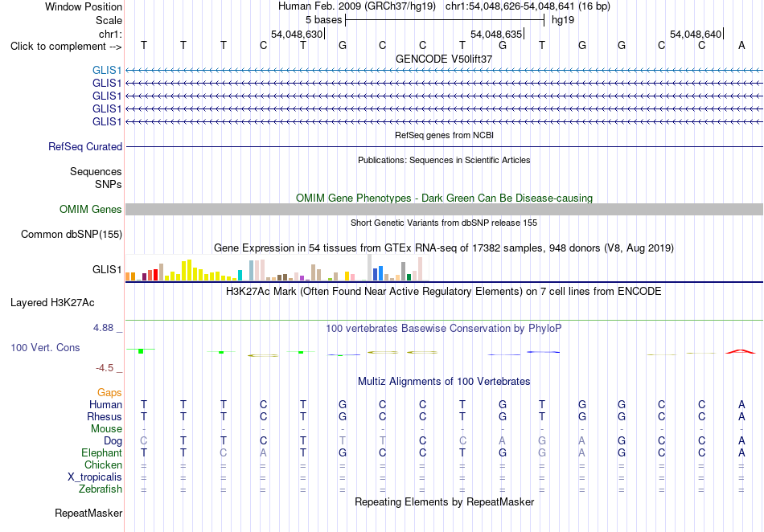The height and width of the screenshot is (532, 764).
Task: Click the gray OMIM Genes item bar
Action: 444,209
